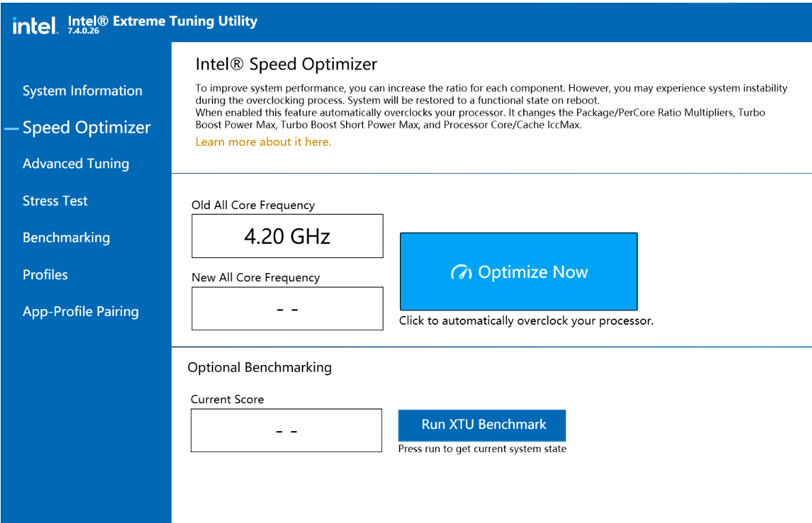Click the version number 7.4.0.26 text
812x523 pixels.
[x=82, y=30]
